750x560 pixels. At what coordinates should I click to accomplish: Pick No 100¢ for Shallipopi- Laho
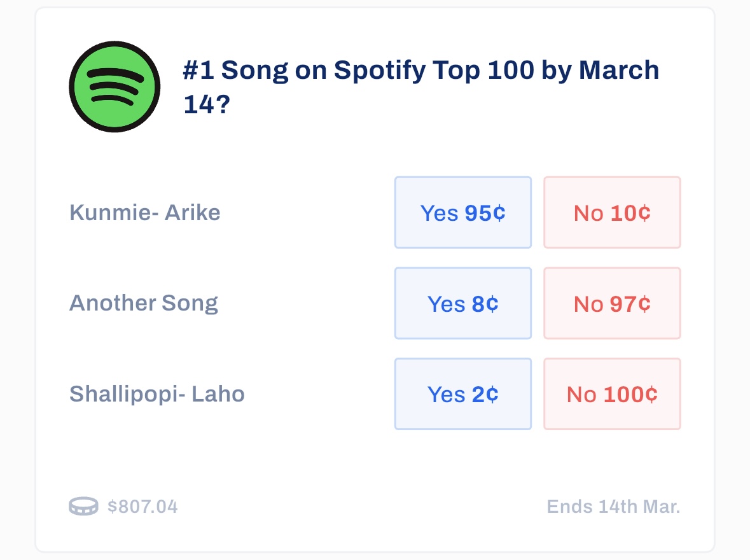coord(612,394)
